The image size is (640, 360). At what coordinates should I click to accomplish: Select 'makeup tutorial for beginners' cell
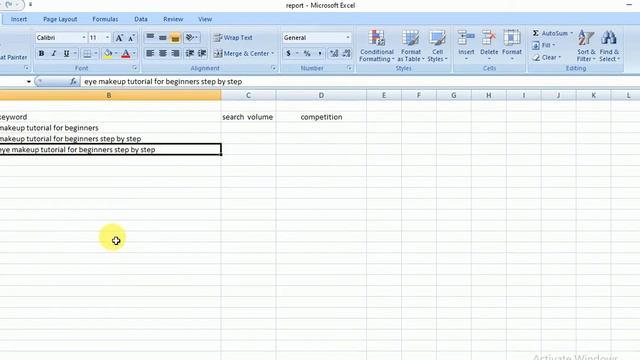click(110, 128)
